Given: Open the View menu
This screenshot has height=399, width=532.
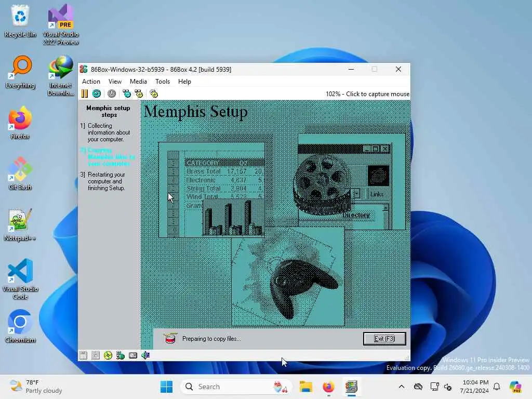Looking at the screenshot, I should click(115, 82).
